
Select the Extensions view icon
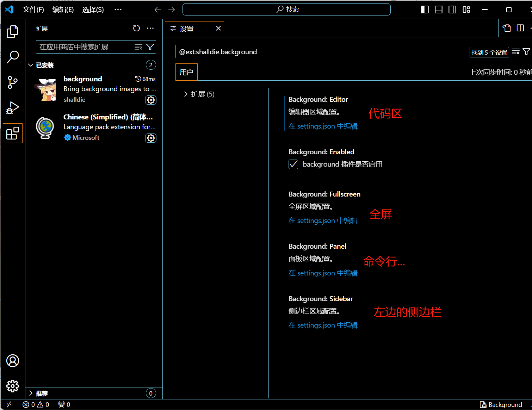[x=13, y=133]
